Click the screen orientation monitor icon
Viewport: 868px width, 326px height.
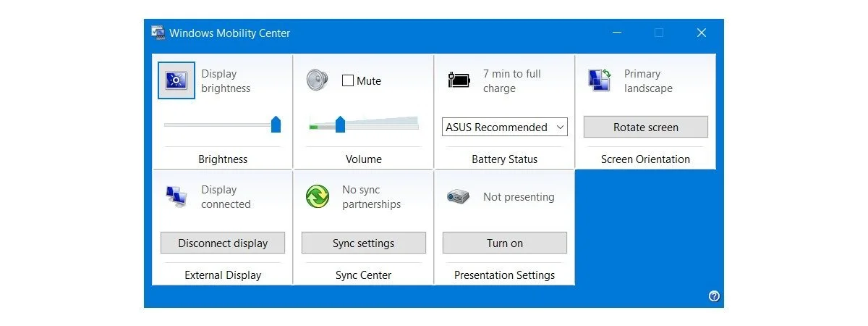click(600, 80)
